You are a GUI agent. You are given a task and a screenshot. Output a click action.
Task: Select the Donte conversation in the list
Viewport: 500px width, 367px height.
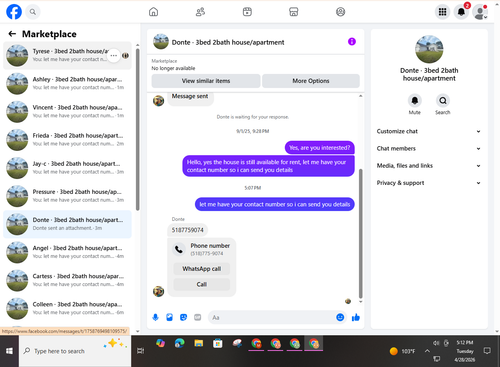67,224
